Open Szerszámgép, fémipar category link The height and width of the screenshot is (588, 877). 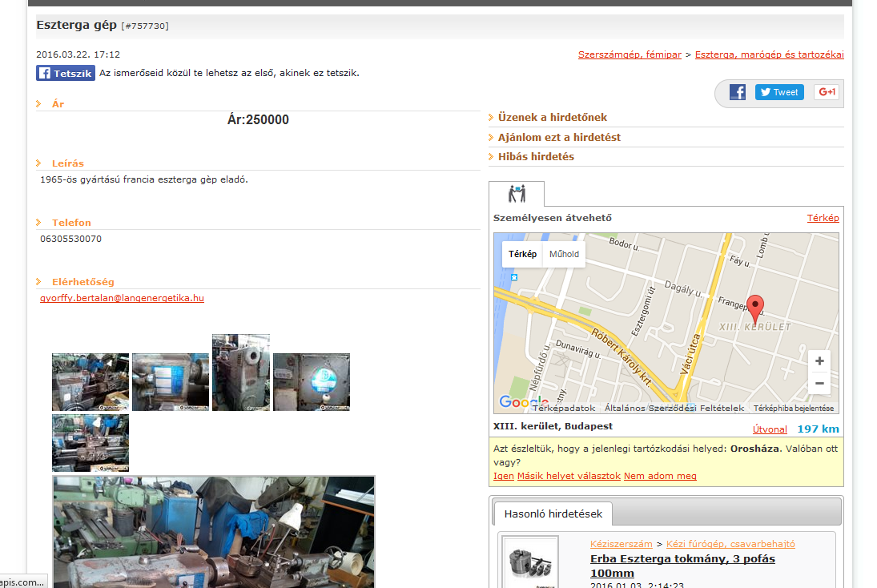coord(630,54)
